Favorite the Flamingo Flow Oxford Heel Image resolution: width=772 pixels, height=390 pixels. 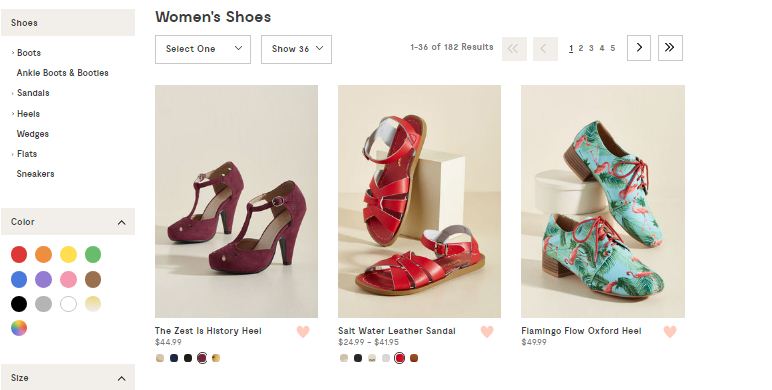[x=670, y=331]
